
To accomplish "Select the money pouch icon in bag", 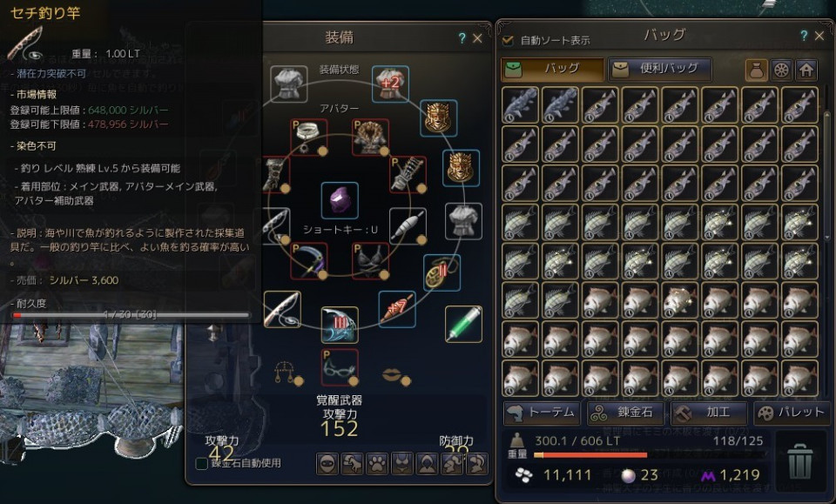I will [x=756, y=70].
